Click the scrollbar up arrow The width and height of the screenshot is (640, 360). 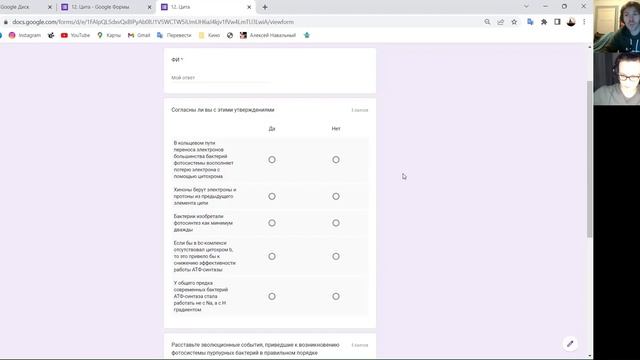589,47
